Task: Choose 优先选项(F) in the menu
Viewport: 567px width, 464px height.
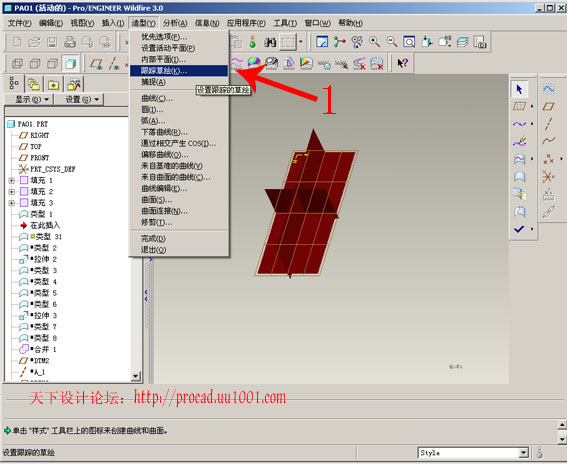Action: (x=179, y=37)
